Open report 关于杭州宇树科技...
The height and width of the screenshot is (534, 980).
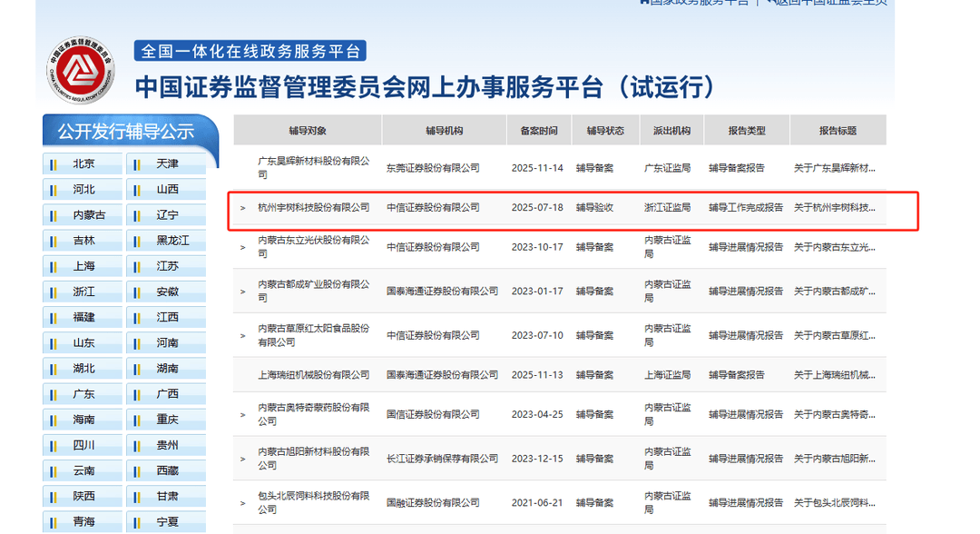click(x=835, y=208)
